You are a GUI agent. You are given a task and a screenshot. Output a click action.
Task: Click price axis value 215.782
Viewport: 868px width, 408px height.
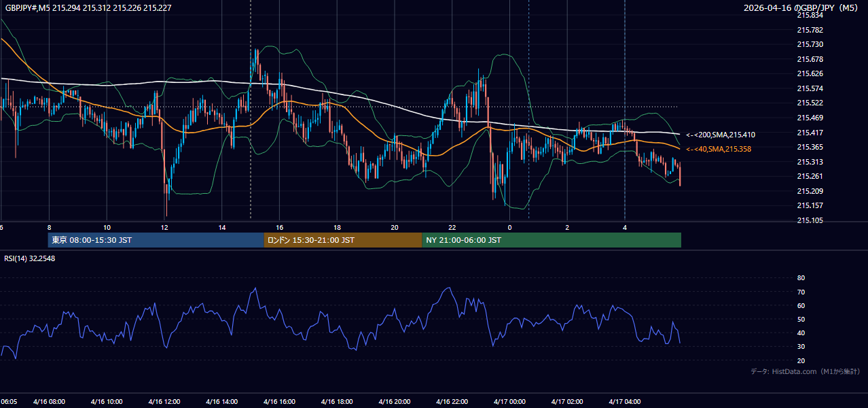click(810, 30)
